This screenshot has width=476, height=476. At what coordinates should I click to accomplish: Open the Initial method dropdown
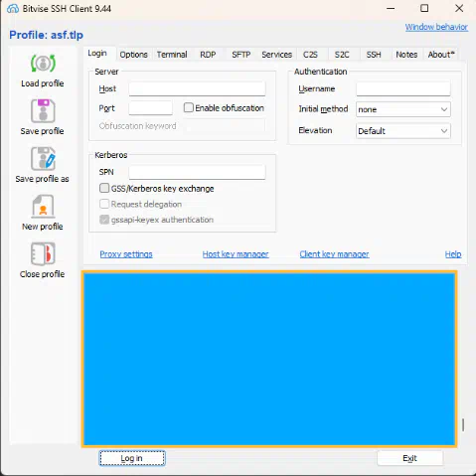point(403,109)
